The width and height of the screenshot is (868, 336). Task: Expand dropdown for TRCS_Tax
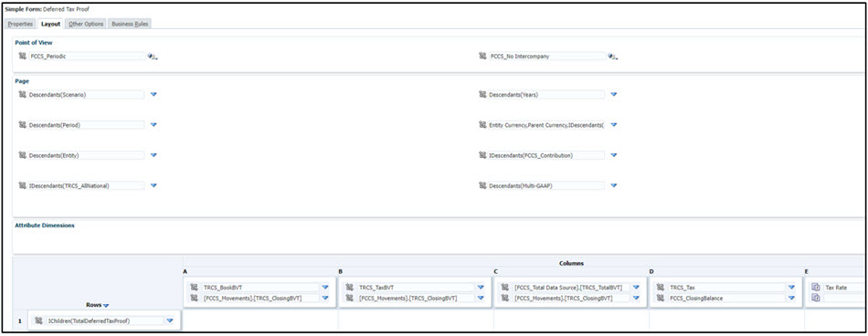point(791,288)
